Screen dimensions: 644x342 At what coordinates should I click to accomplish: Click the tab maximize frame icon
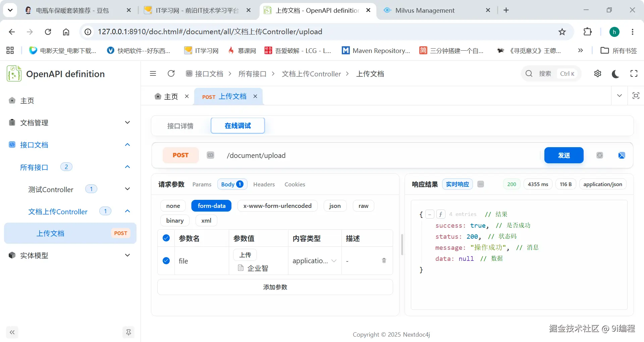[x=636, y=96]
